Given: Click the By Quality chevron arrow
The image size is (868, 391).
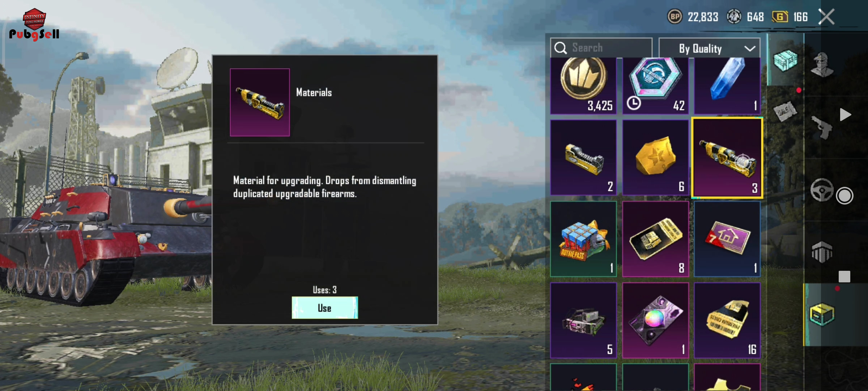Looking at the screenshot, I should click(x=750, y=49).
